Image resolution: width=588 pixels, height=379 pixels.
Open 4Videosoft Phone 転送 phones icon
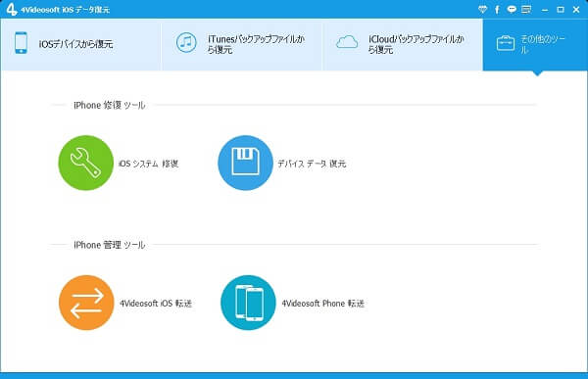pos(248,303)
